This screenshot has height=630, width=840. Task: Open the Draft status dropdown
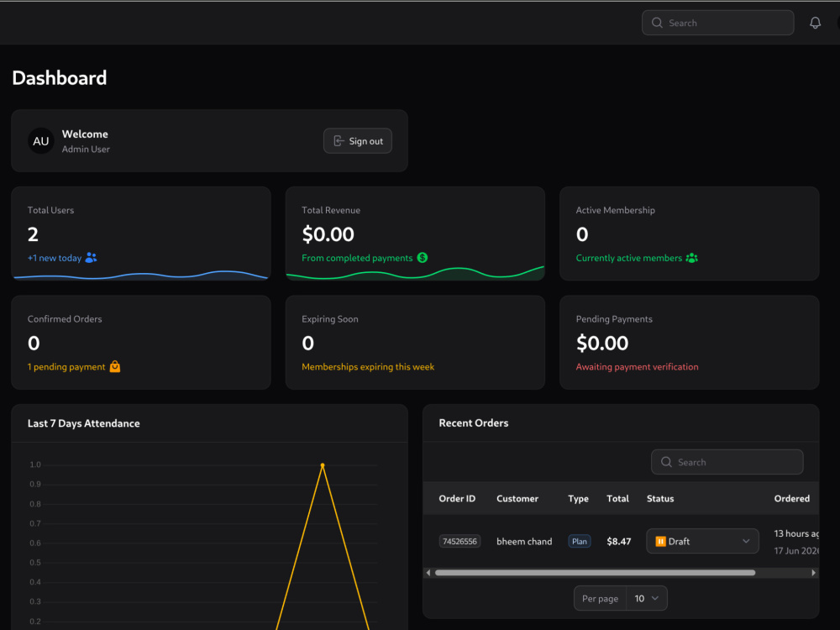click(702, 541)
